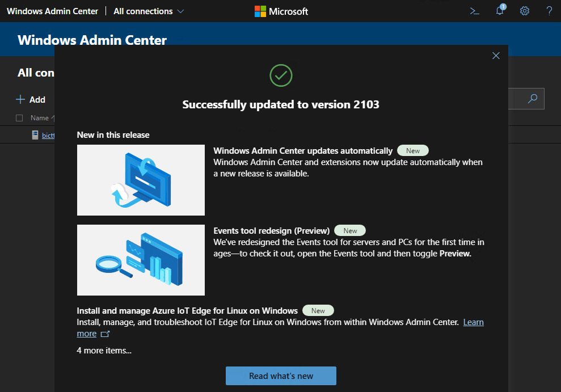Open the help question mark

click(549, 11)
